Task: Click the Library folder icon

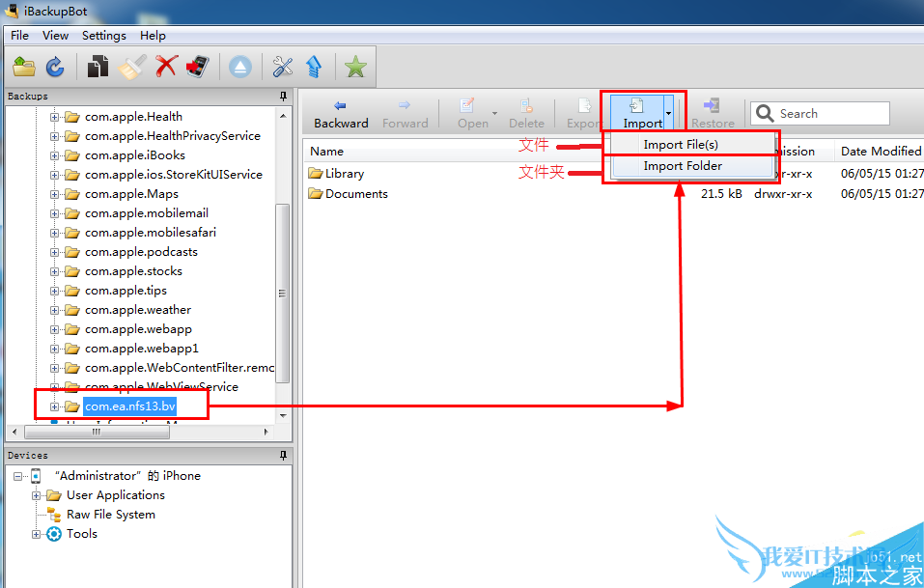Action: (x=316, y=173)
